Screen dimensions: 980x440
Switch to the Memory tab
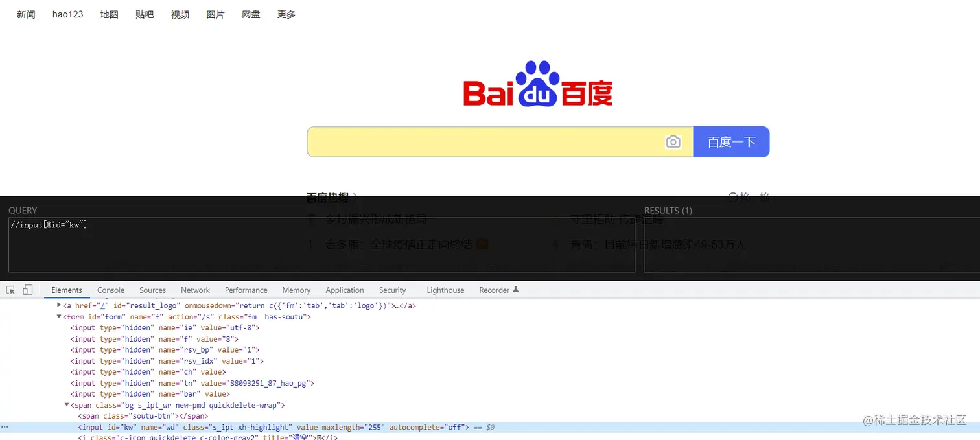(x=296, y=290)
